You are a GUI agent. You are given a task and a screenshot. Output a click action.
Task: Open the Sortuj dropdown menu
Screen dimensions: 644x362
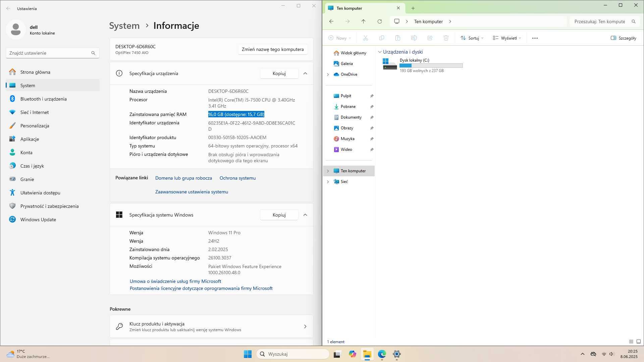[x=472, y=38]
